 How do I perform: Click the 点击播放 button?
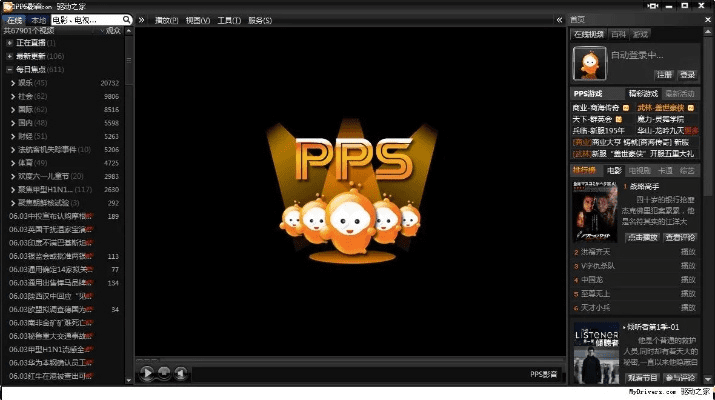pyautogui.click(x=642, y=238)
